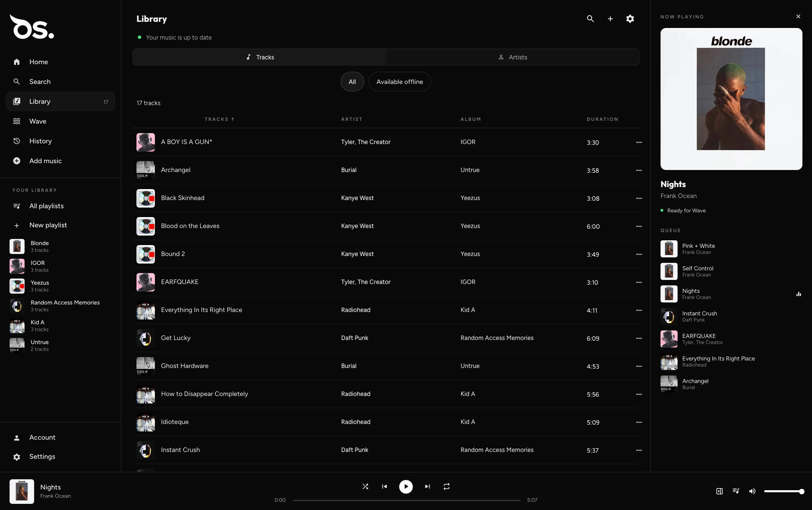The image size is (812, 510).
Task: Open All playlists
Action: click(x=60, y=206)
